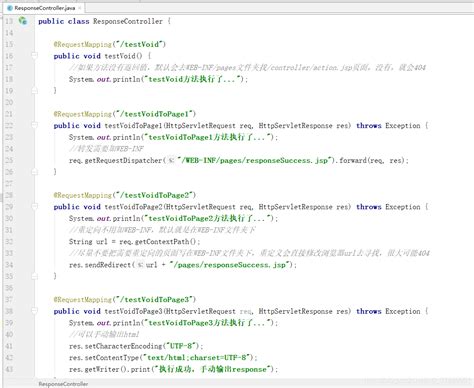
Task: Click the parameter hint before "/WEB-INF/pages/responseSuccess.jsp"
Action: [170, 160]
